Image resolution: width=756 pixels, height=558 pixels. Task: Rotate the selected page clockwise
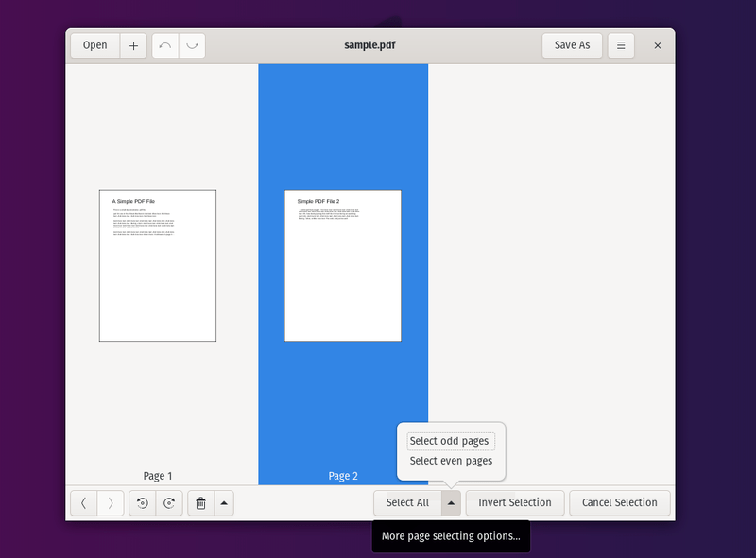point(169,502)
